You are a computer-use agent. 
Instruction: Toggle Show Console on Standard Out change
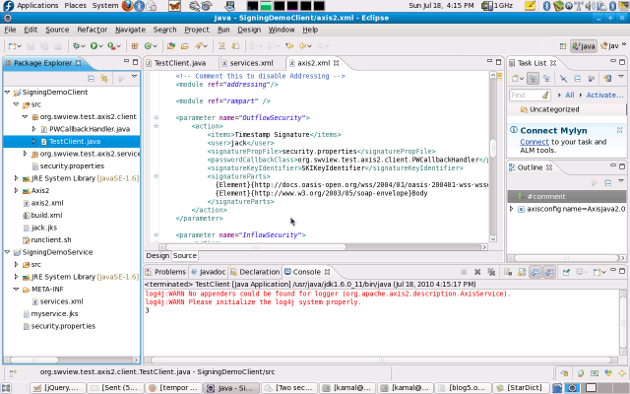click(x=536, y=272)
